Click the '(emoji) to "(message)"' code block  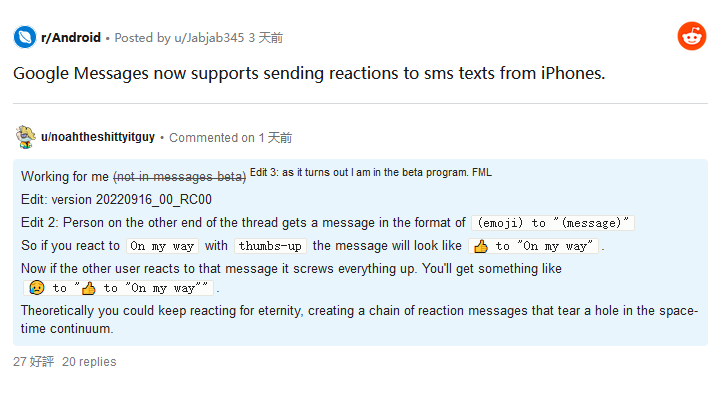click(553, 223)
